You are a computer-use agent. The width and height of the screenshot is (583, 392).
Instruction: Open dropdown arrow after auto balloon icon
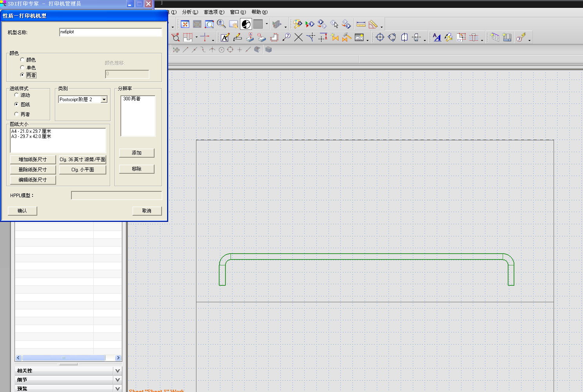[529, 40]
